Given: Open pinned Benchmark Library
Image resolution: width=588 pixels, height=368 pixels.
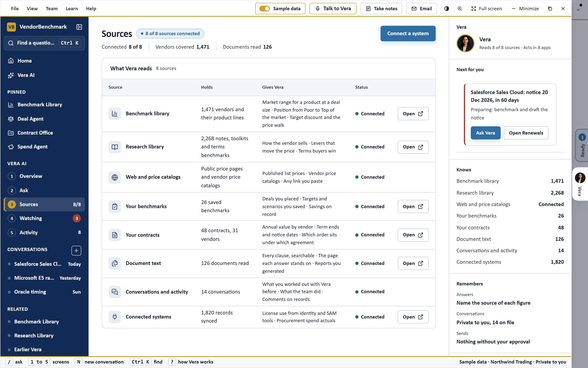Looking at the screenshot, I should [44, 105].
